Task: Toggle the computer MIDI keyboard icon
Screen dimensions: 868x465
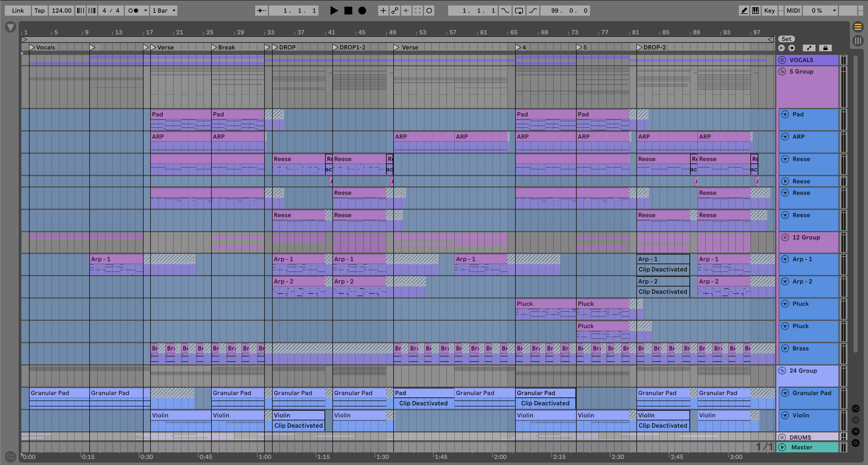Action: (756, 11)
